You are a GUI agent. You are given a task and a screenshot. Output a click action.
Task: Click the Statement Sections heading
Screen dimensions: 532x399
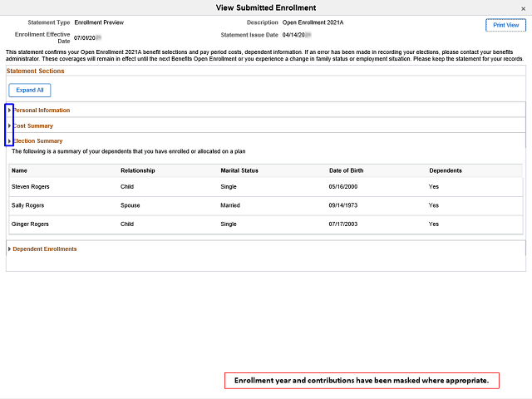click(x=35, y=71)
